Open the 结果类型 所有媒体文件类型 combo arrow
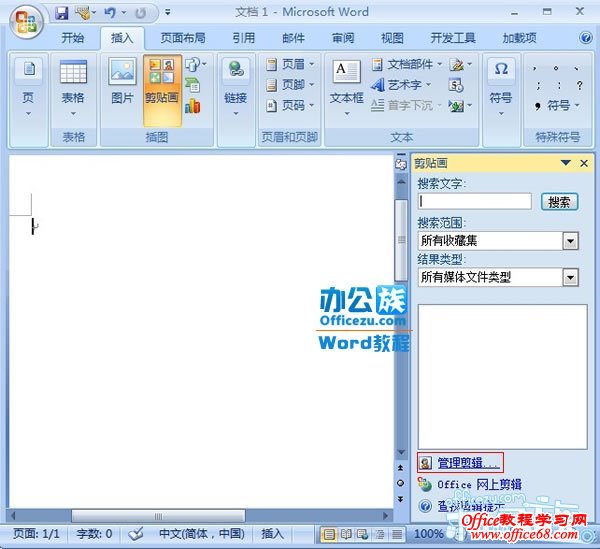This screenshot has height=549, width=600. pyautogui.click(x=571, y=277)
